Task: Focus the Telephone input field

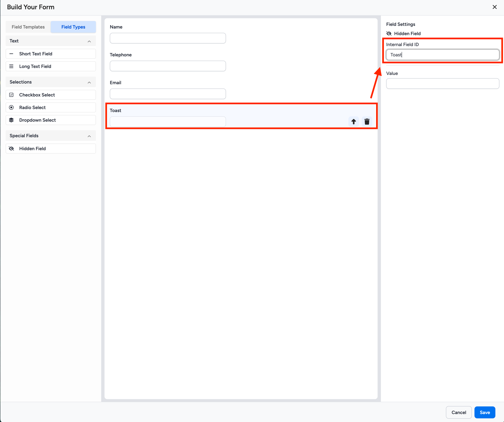Action: pyautogui.click(x=168, y=66)
